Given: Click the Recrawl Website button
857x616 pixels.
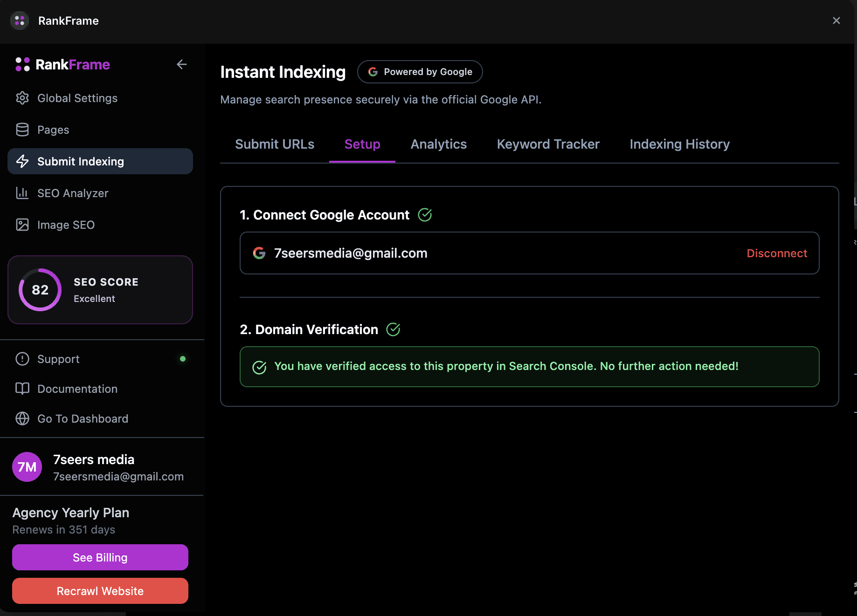Looking at the screenshot, I should (x=100, y=591).
